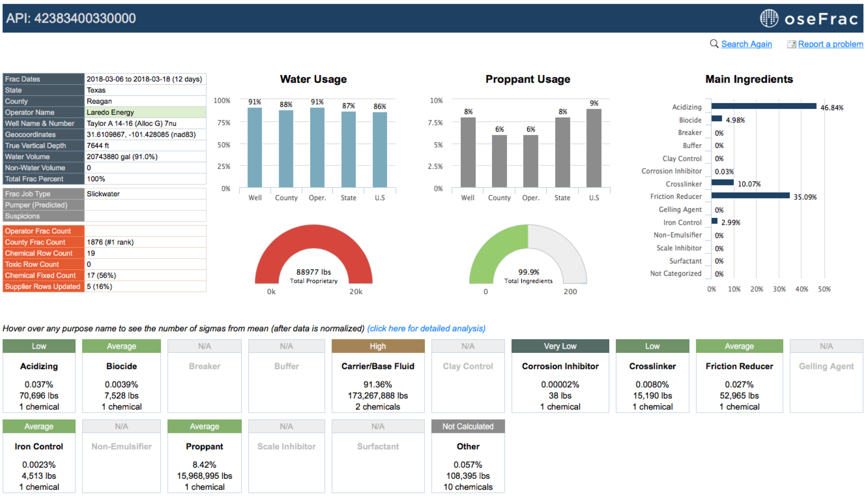Click the Water Usage chart title
The height and width of the screenshot is (499, 868).
click(x=313, y=79)
